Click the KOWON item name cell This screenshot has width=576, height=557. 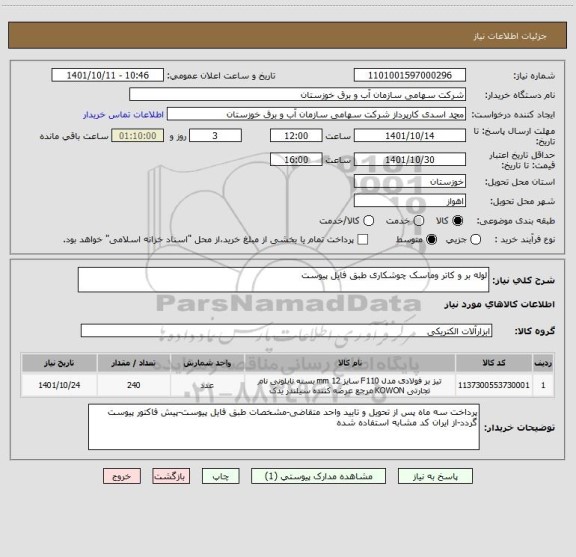tap(350, 385)
